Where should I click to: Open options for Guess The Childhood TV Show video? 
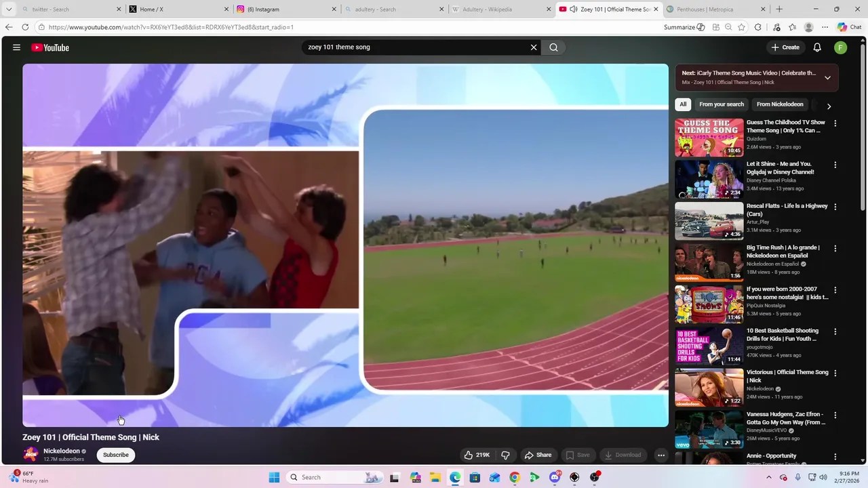click(835, 123)
